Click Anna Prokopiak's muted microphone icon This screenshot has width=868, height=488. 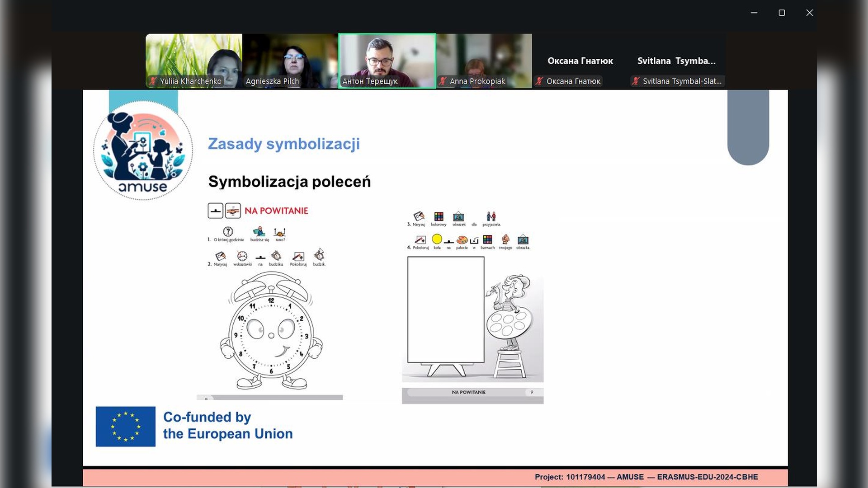click(443, 81)
